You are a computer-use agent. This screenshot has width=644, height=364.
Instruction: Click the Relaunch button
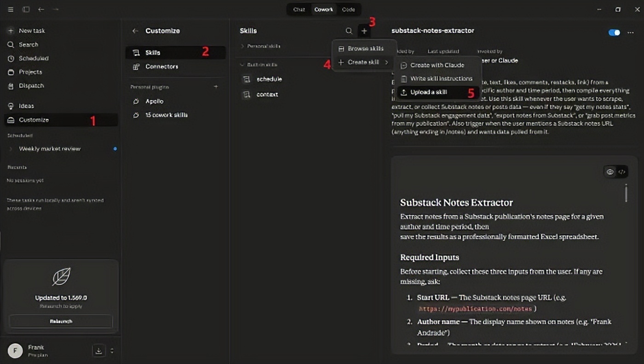click(61, 321)
